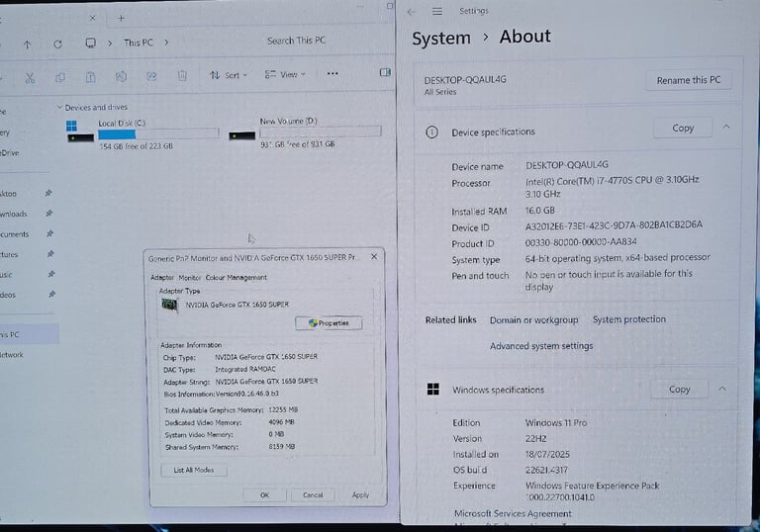
Task: Open the Sort dropdown in Explorer
Action: 229,75
